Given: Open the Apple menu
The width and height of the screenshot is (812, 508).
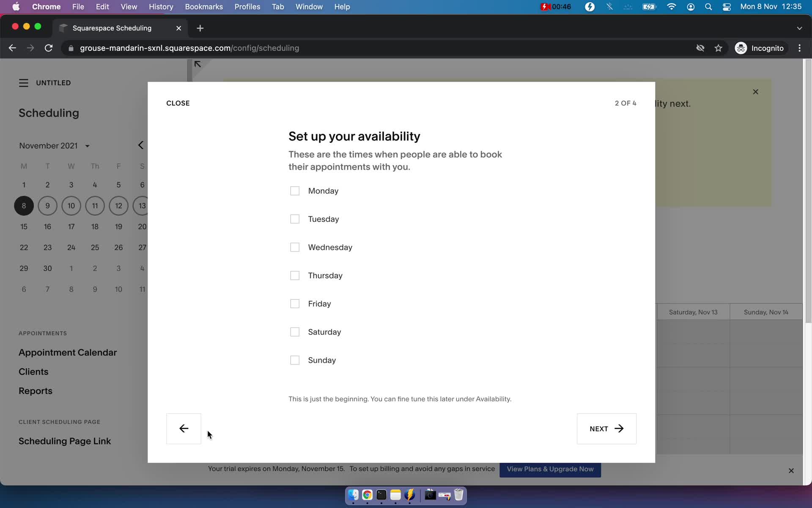Looking at the screenshot, I should point(16,7).
